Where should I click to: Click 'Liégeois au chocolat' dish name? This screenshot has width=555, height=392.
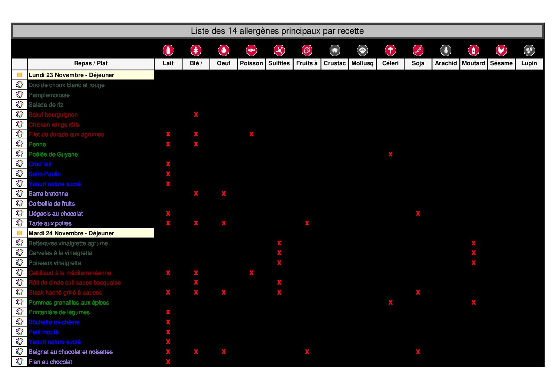pos(56,213)
